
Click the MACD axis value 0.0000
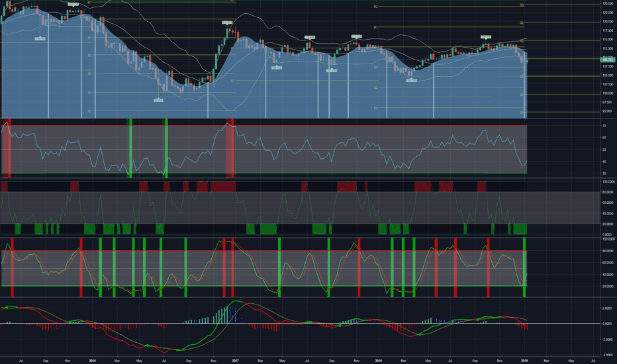click(608, 324)
